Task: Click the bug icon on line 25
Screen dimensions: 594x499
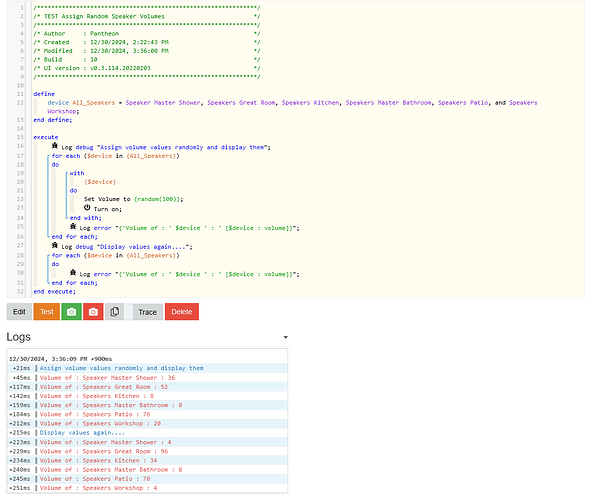Action: (x=73, y=227)
